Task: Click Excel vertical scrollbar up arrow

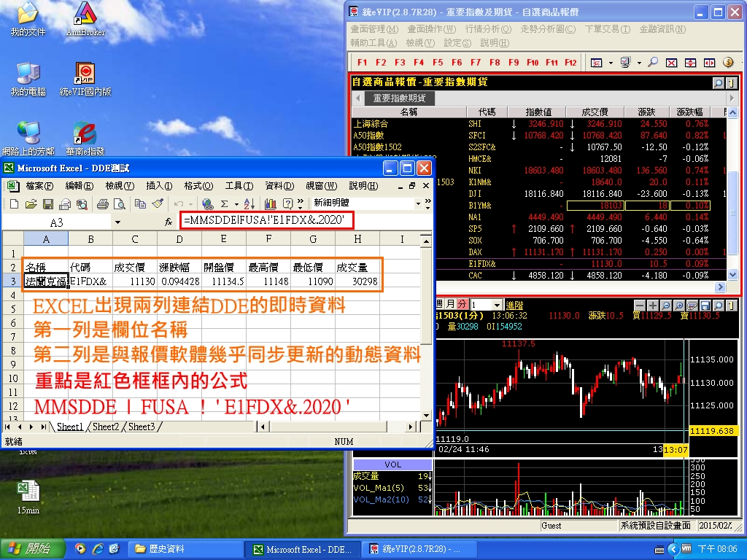Action: tap(426, 241)
